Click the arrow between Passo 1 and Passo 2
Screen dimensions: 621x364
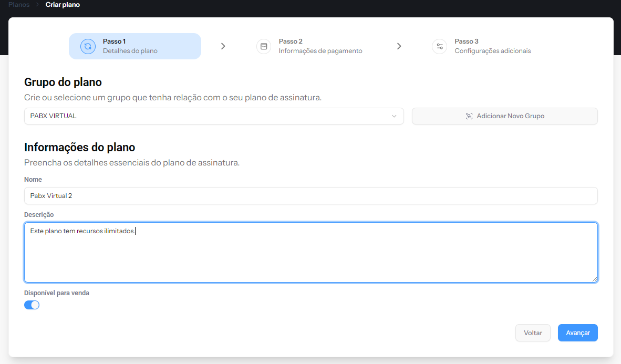click(223, 46)
